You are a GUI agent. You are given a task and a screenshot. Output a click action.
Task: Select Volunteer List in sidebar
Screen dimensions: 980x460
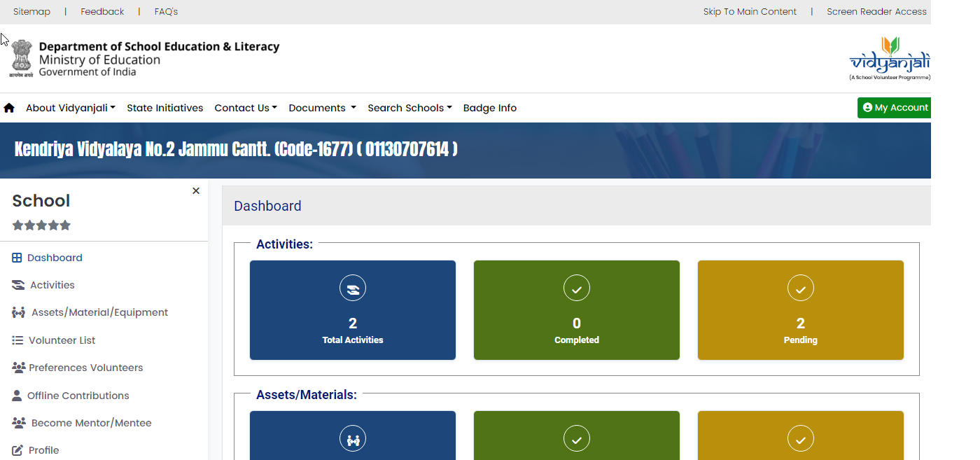tap(62, 340)
